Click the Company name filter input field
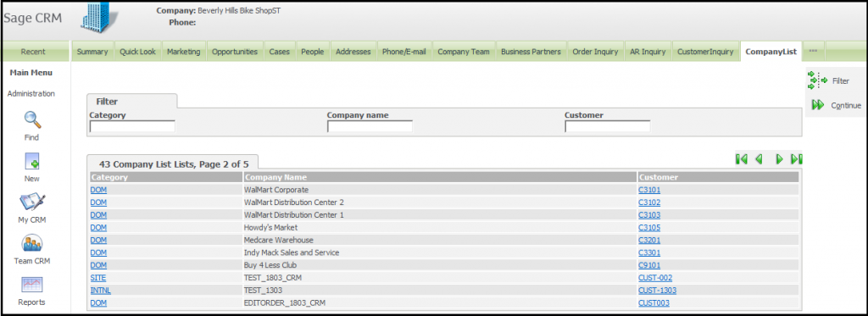 370,127
